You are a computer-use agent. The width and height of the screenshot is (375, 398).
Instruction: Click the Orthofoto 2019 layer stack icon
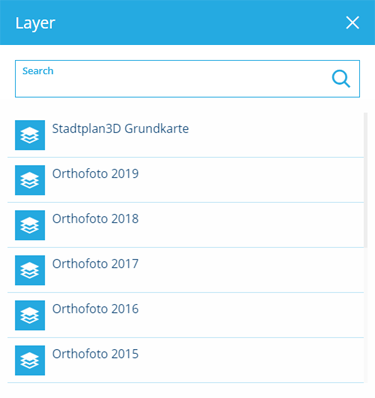[x=30, y=180]
